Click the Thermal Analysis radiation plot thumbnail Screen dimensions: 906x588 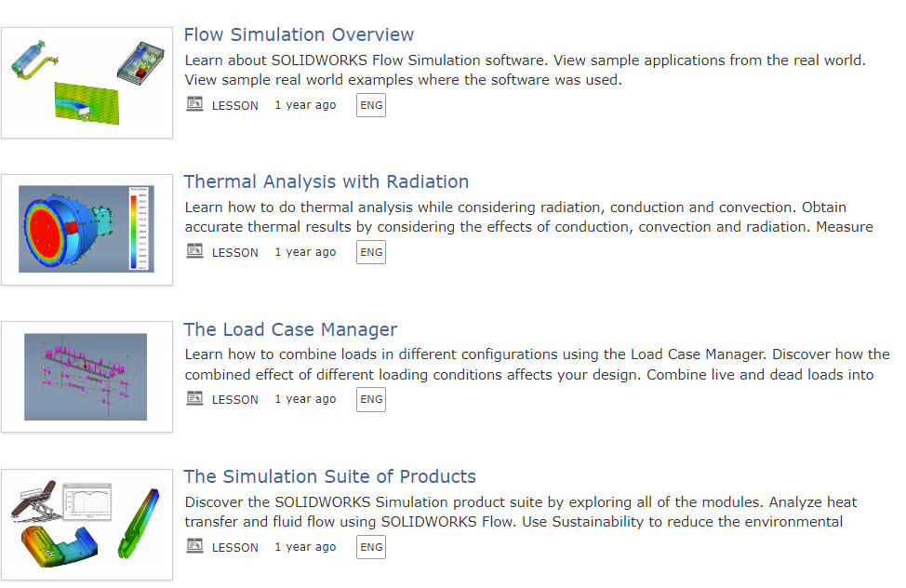(x=87, y=229)
